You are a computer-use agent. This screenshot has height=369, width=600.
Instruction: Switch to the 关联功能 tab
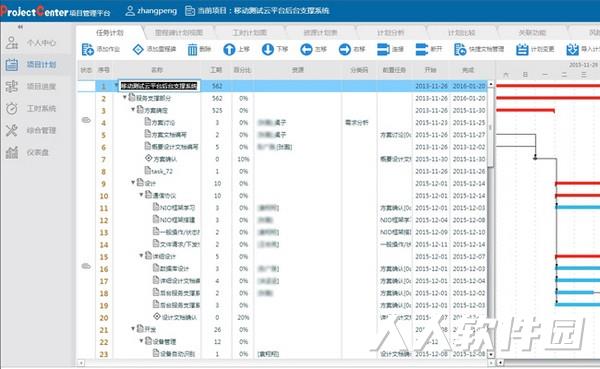coord(532,33)
